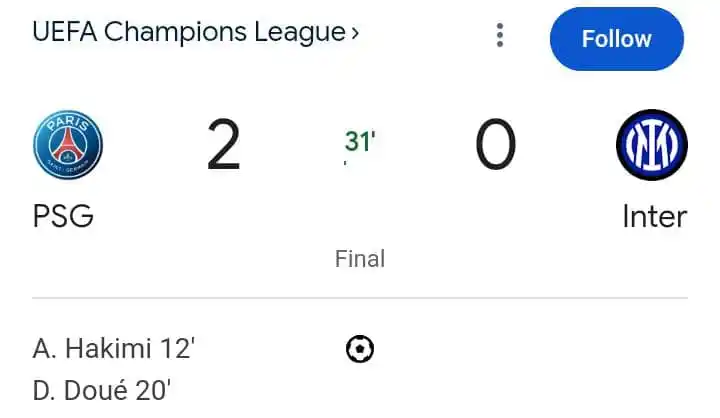Click the 20' goal time beside Doué
720x418 pixels.
pos(153,391)
